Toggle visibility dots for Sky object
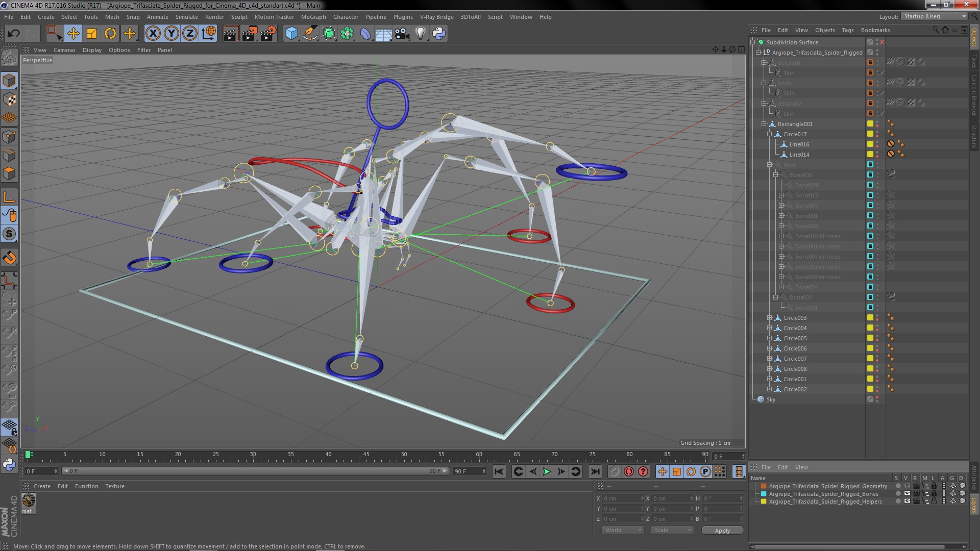Viewport: 980px width, 551px height. (877, 399)
